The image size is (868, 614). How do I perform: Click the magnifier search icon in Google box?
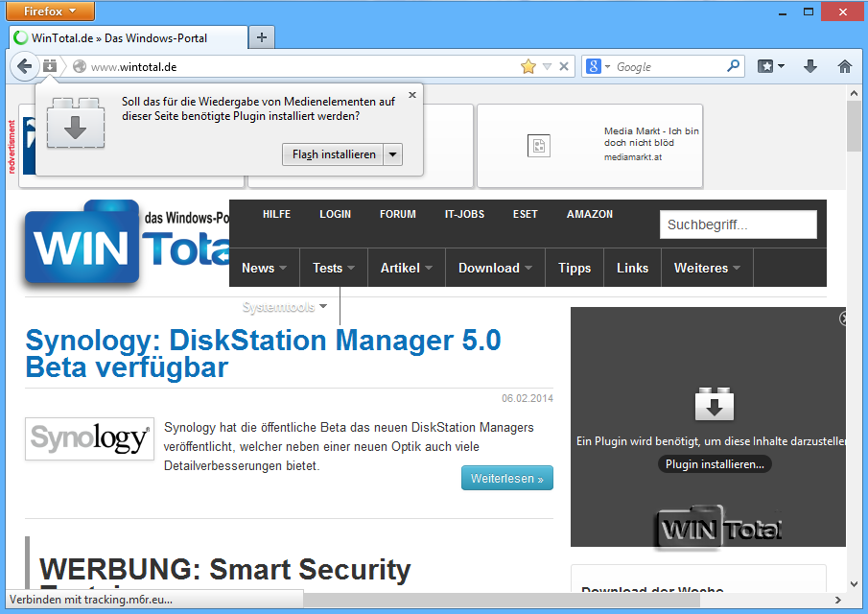pos(733,66)
